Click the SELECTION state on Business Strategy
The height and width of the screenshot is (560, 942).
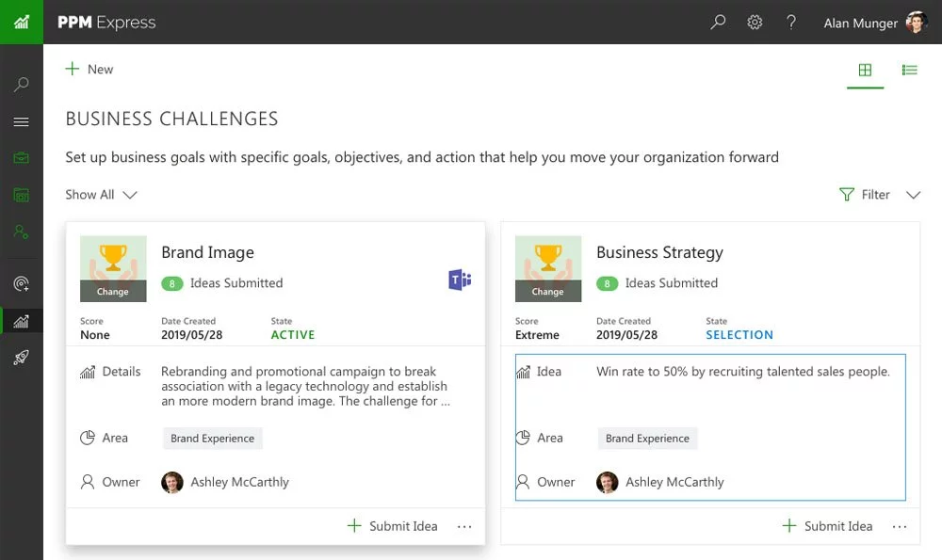pyautogui.click(x=739, y=335)
